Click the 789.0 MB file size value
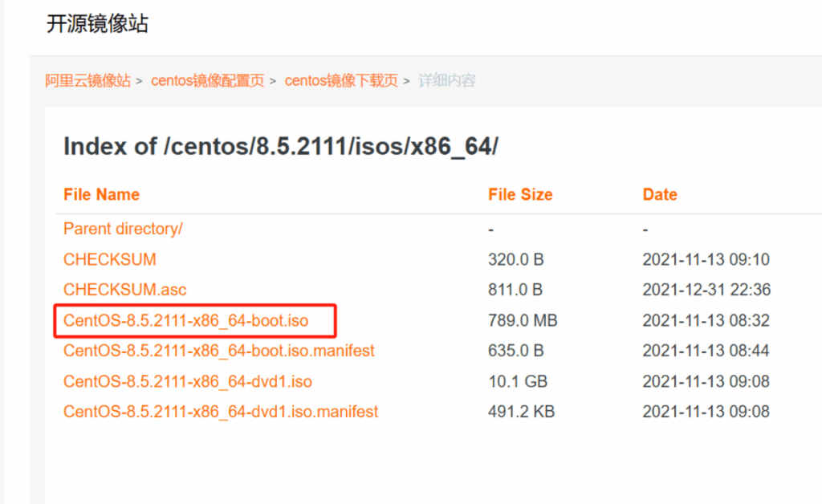Image resolution: width=822 pixels, height=504 pixels. [523, 320]
